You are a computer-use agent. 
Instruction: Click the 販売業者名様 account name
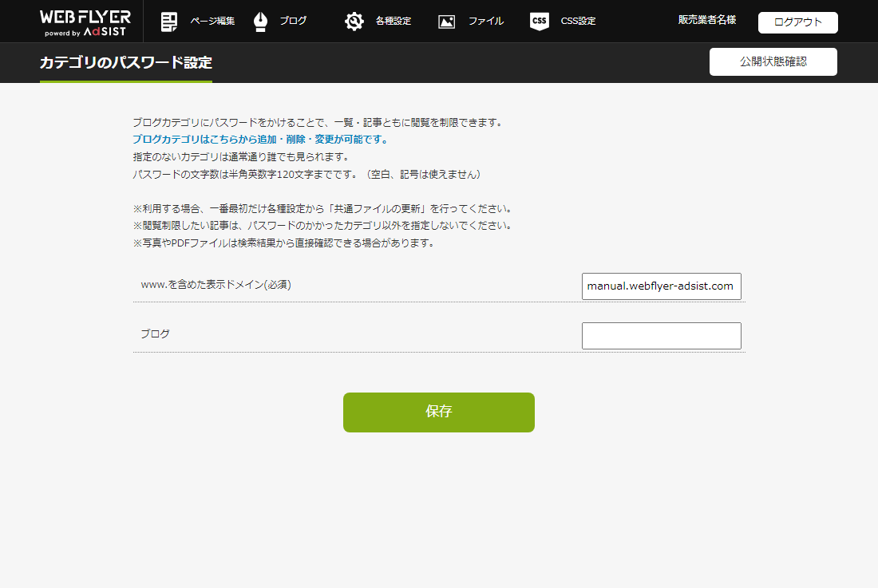(707, 20)
